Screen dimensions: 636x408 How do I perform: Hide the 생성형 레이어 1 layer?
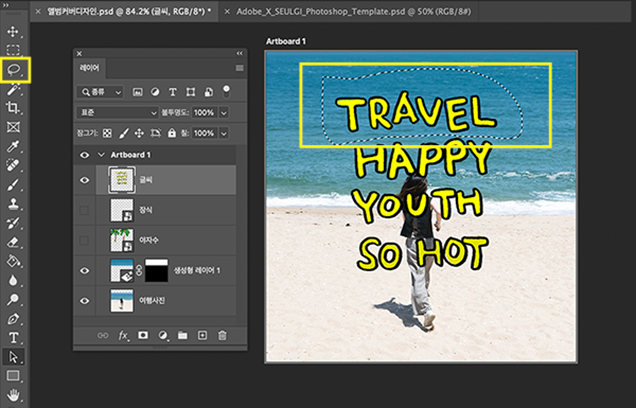click(84, 271)
